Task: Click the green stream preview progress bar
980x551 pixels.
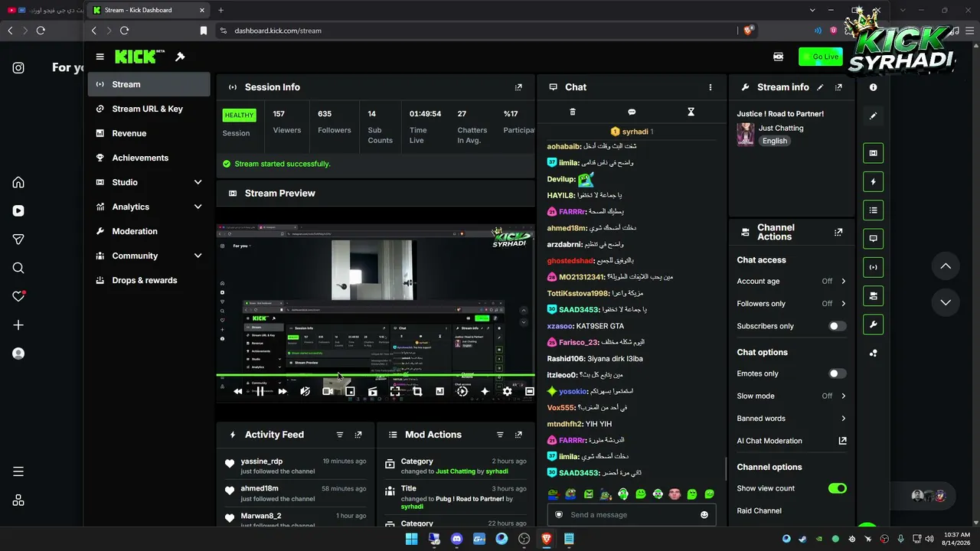Action: click(x=375, y=375)
